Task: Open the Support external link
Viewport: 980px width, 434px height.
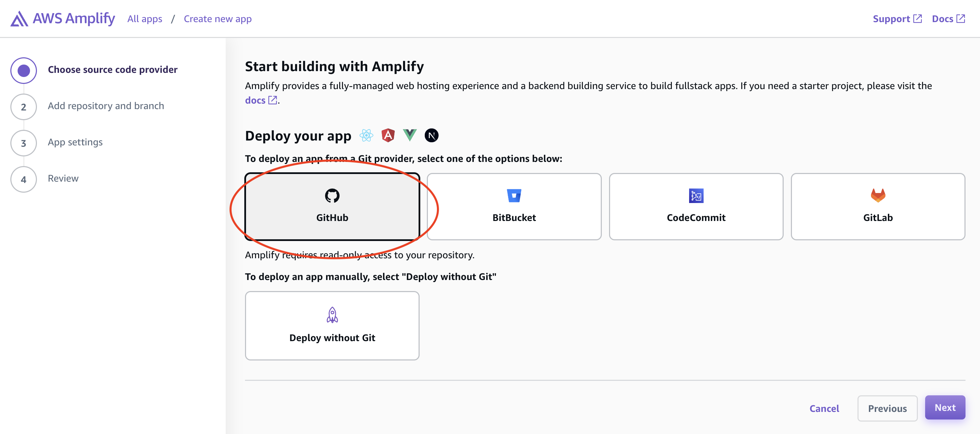Action: 897,19
